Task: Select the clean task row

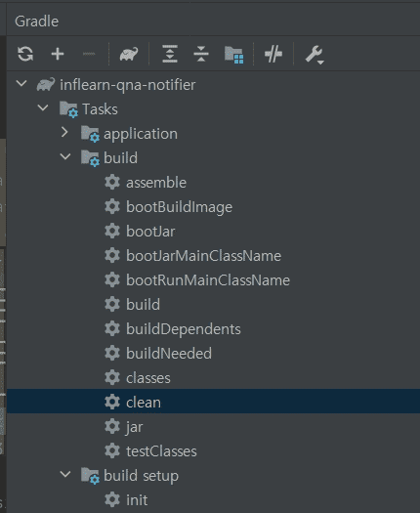Action: pyautogui.click(x=213, y=401)
